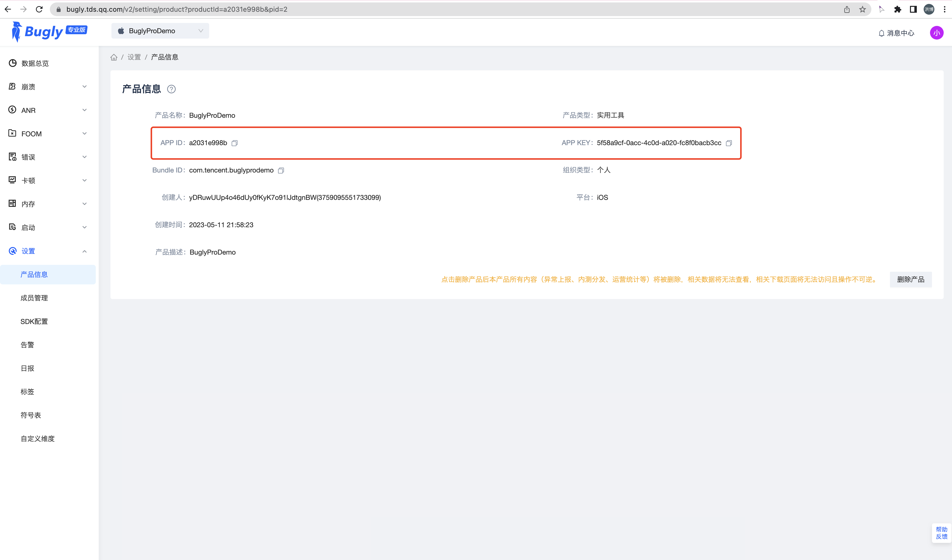Viewport: 952px width, 560px height.
Task: Open Chrome three-dot menu
Action: pos(944,10)
